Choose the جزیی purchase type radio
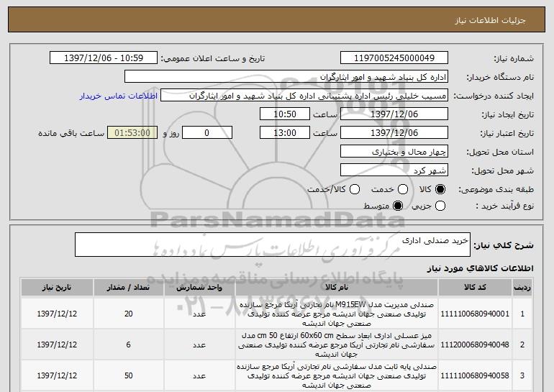Screen dimensions: 554x392 coord(440,206)
